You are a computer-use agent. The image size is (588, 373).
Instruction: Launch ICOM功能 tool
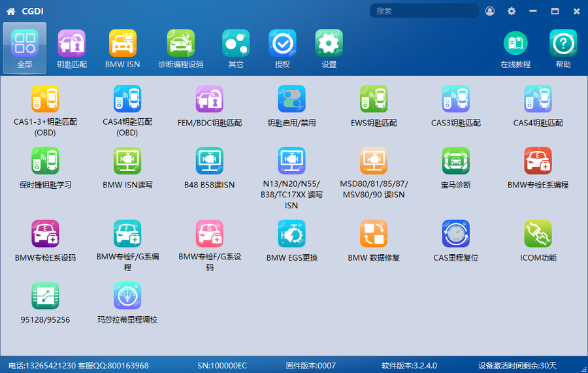click(x=538, y=234)
